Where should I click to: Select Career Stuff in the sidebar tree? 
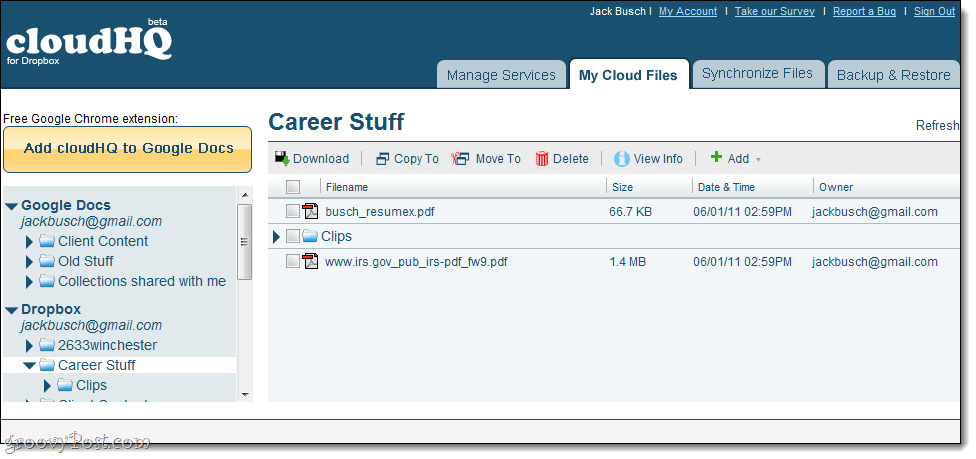(x=96, y=365)
